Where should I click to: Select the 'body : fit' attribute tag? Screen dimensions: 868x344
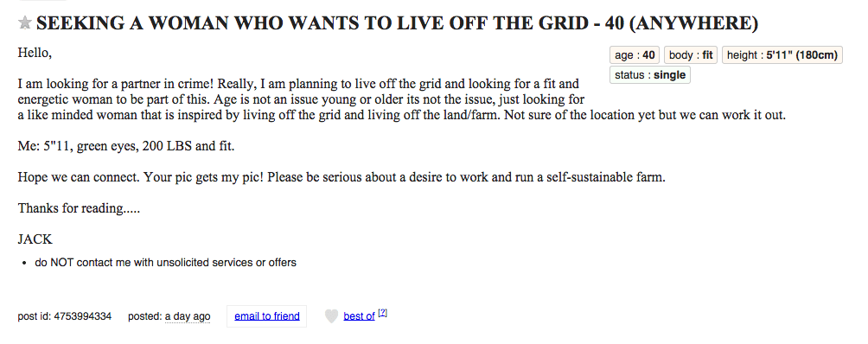691,55
